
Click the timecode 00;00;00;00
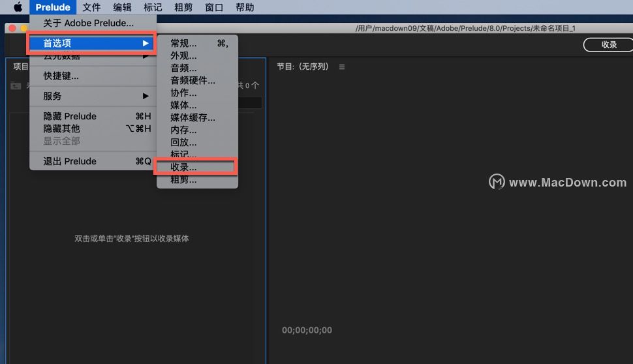pos(307,330)
